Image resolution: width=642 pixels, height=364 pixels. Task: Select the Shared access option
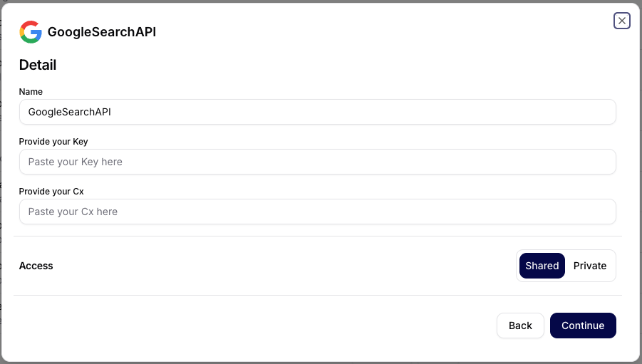click(x=542, y=266)
